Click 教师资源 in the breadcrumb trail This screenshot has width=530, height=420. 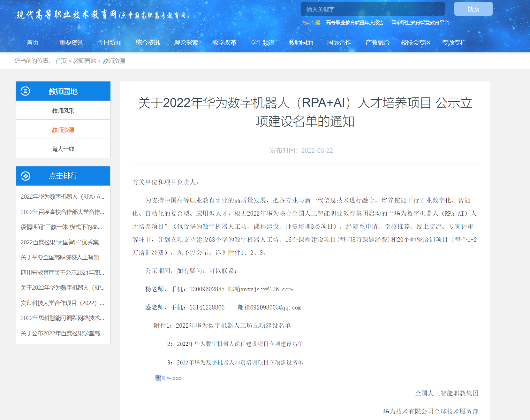114,61
